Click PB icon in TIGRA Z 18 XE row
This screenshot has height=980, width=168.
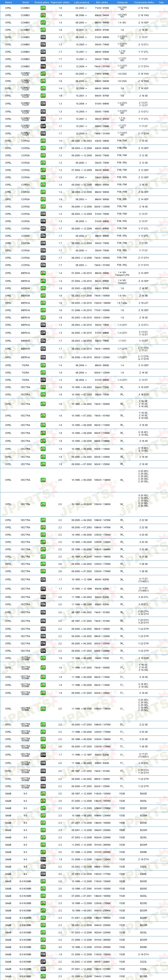(43, 372)
